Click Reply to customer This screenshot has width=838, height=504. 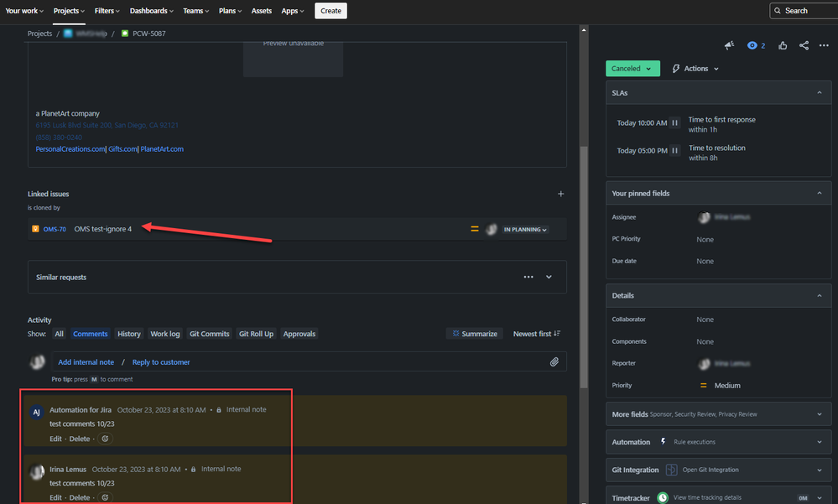pos(161,361)
